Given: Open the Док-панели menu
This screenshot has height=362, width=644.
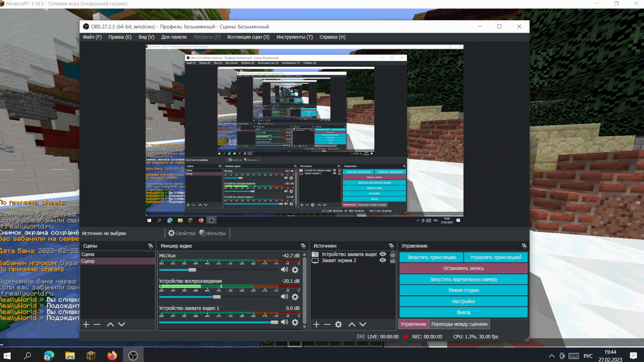Looking at the screenshot, I should coord(174,37).
